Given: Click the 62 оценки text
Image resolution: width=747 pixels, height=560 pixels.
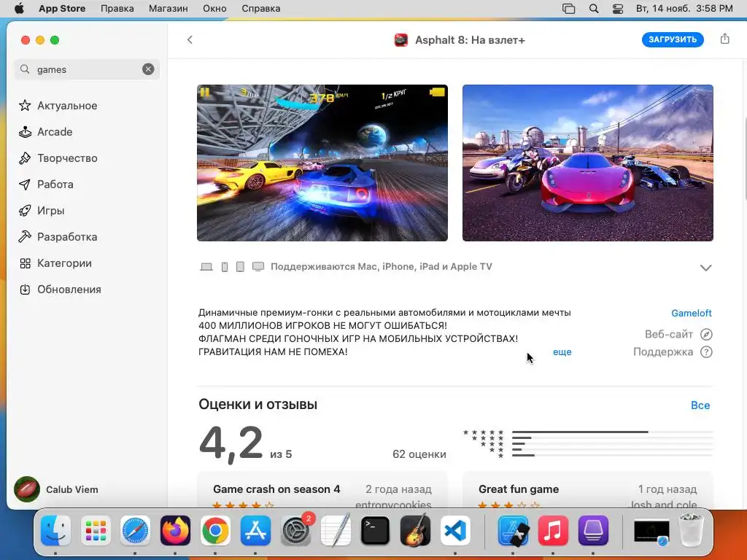Looking at the screenshot, I should (x=419, y=454).
